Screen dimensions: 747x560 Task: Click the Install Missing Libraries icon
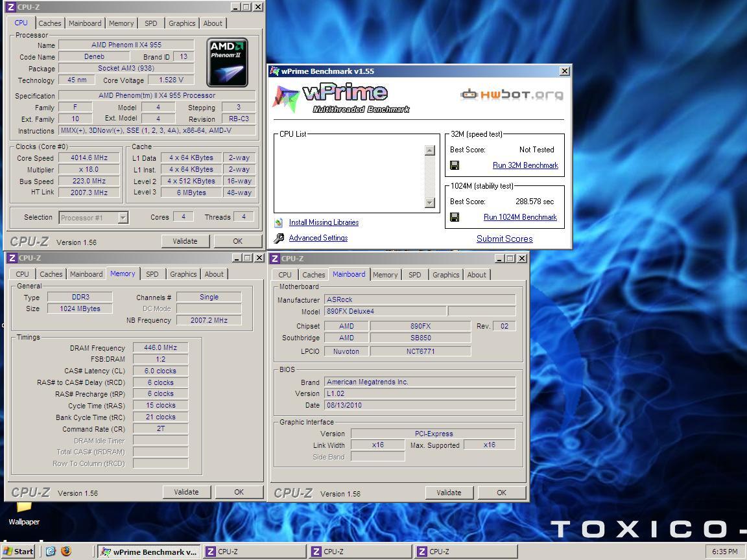279,222
